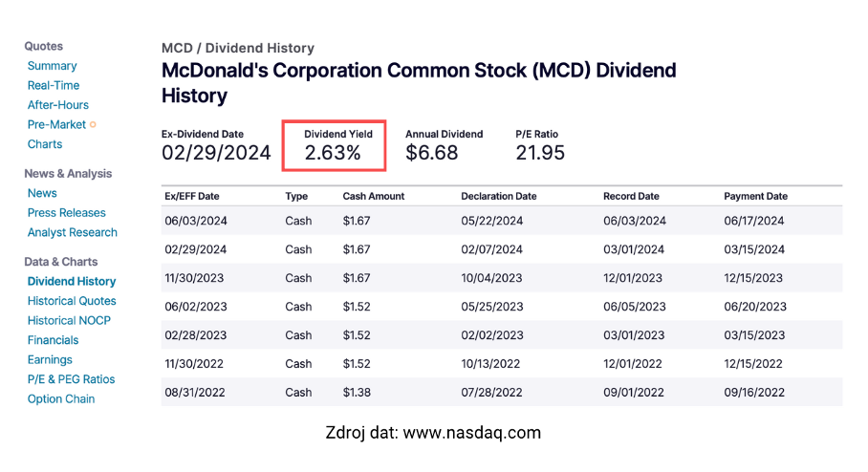Screen dimensions: 868x472
Task: Open the Charts page from sidebar
Action: pyautogui.click(x=45, y=144)
